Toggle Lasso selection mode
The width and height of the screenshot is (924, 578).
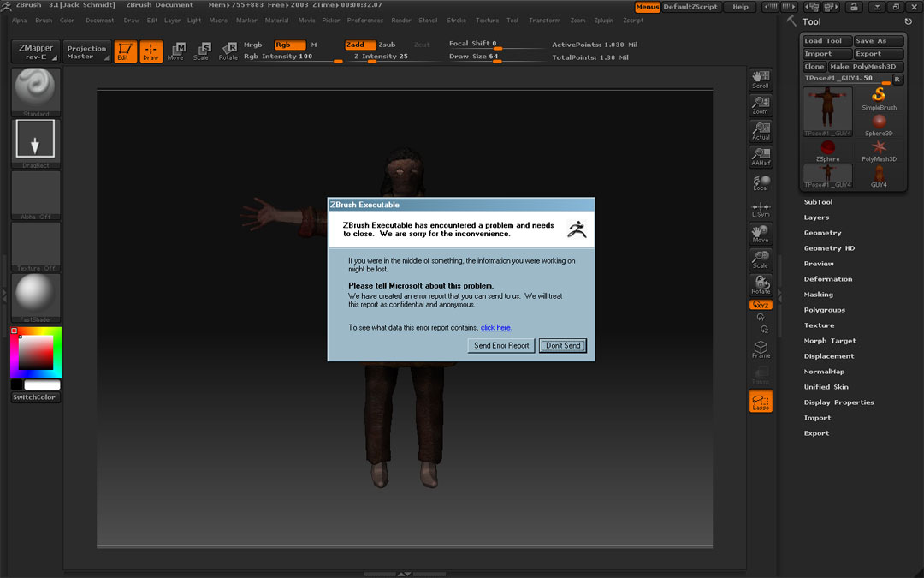(x=761, y=401)
